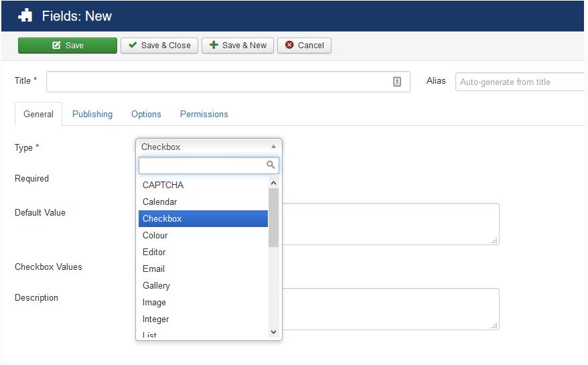Click the Default Value resize handle
588x365 pixels.
(494, 241)
